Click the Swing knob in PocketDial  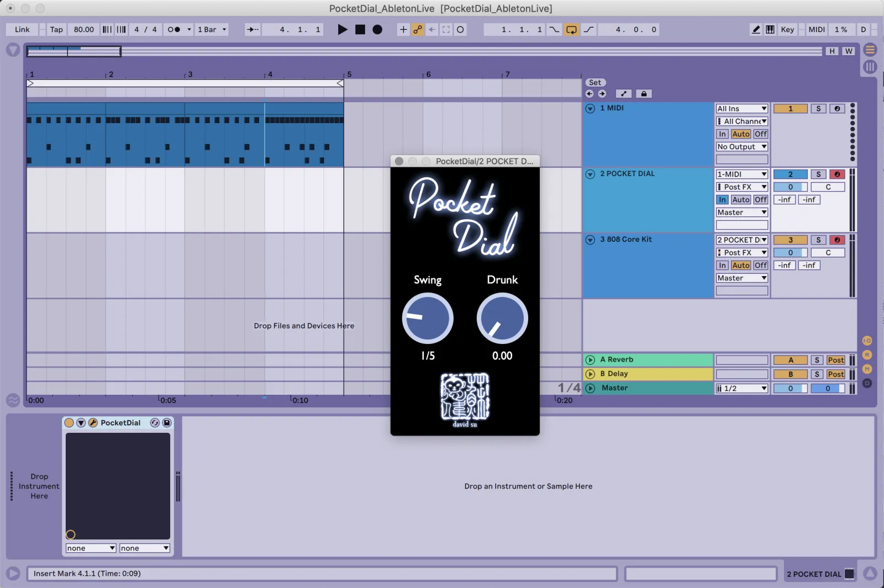[428, 319]
